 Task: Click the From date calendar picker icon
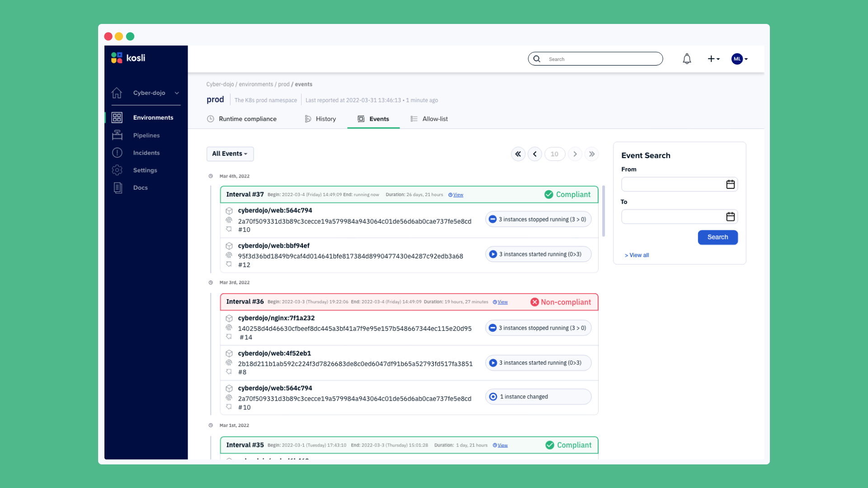pyautogui.click(x=730, y=184)
